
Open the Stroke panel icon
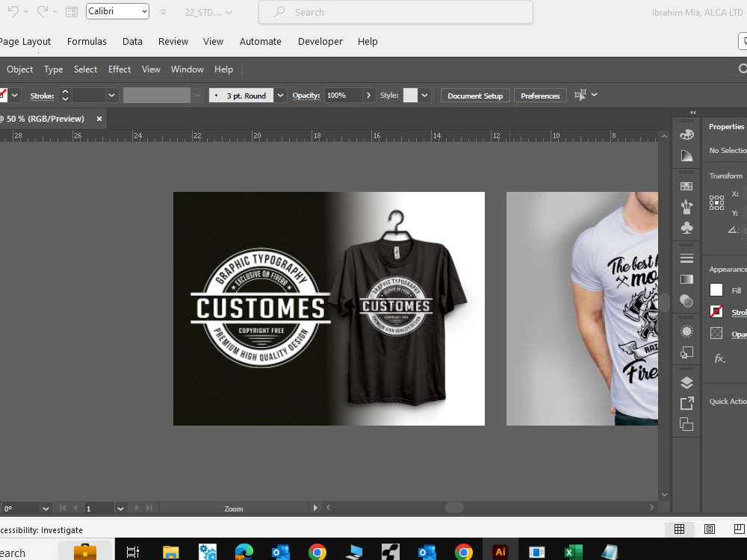tap(686, 257)
